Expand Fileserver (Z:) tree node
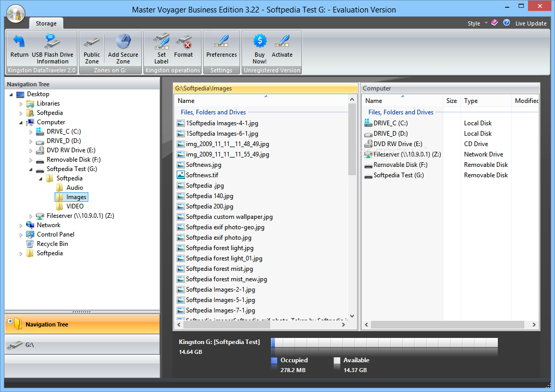Image resolution: width=555 pixels, height=392 pixels. click(x=31, y=216)
